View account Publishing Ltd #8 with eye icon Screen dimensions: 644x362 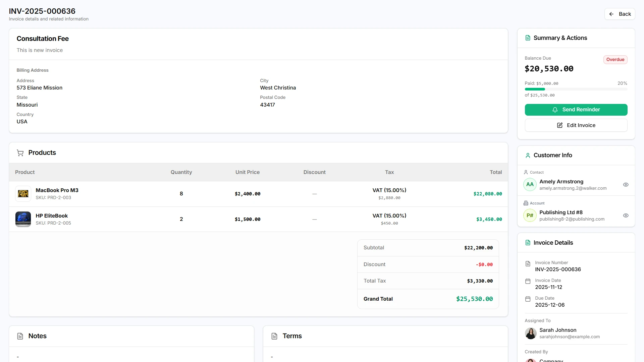pyautogui.click(x=626, y=216)
